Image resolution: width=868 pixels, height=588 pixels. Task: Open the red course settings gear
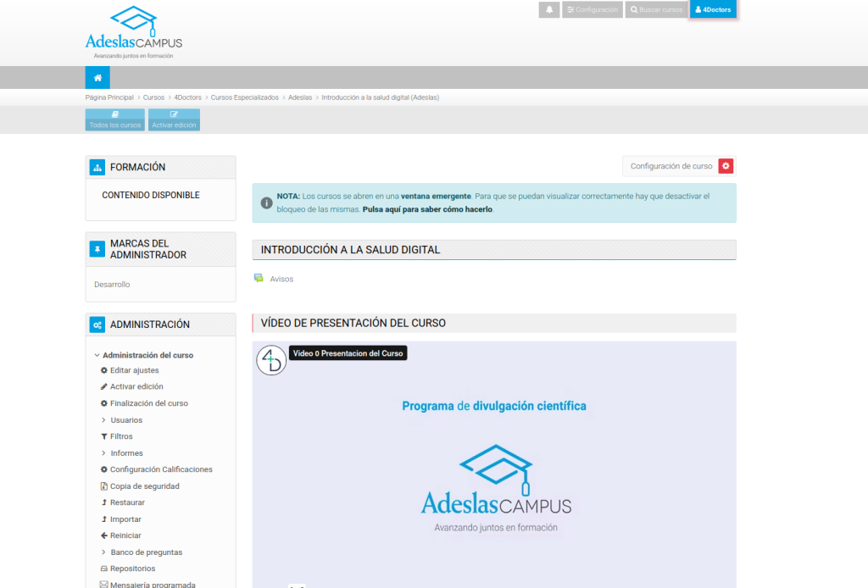[726, 166]
